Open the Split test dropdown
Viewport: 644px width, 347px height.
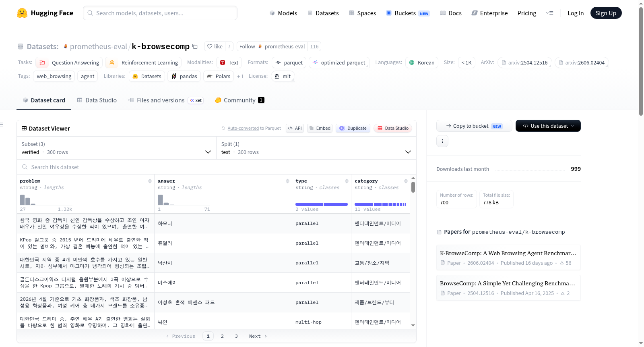coord(316,148)
